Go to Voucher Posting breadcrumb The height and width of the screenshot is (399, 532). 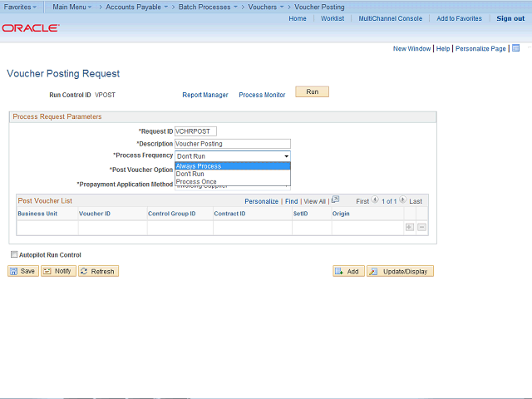(319, 7)
